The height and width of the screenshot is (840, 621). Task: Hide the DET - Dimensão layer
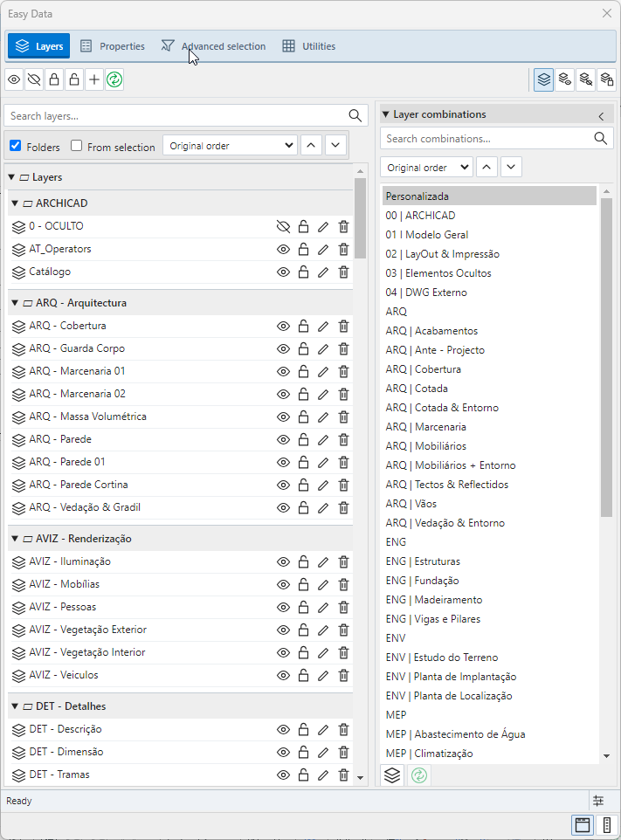pos(283,752)
